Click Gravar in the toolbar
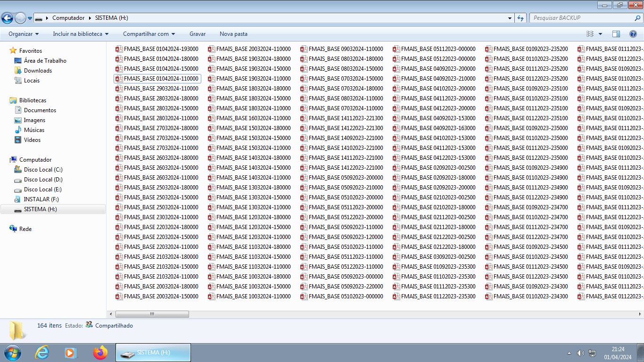The height and width of the screenshot is (362, 644). (x=198, y=34)
